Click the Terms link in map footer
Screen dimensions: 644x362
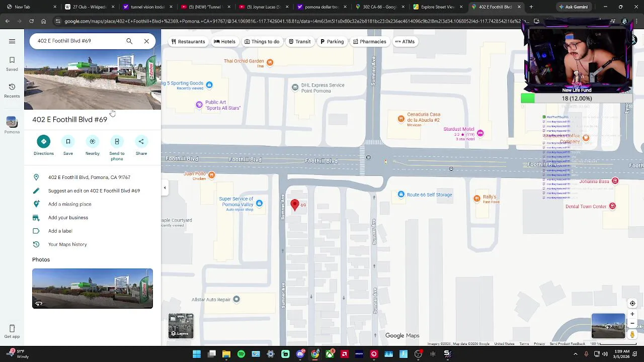point(524,344)
